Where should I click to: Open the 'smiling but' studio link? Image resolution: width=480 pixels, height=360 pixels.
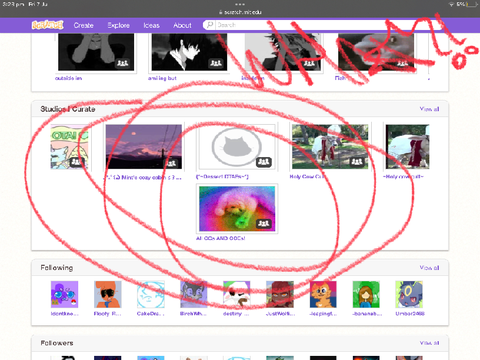click(x=162, y=78)
